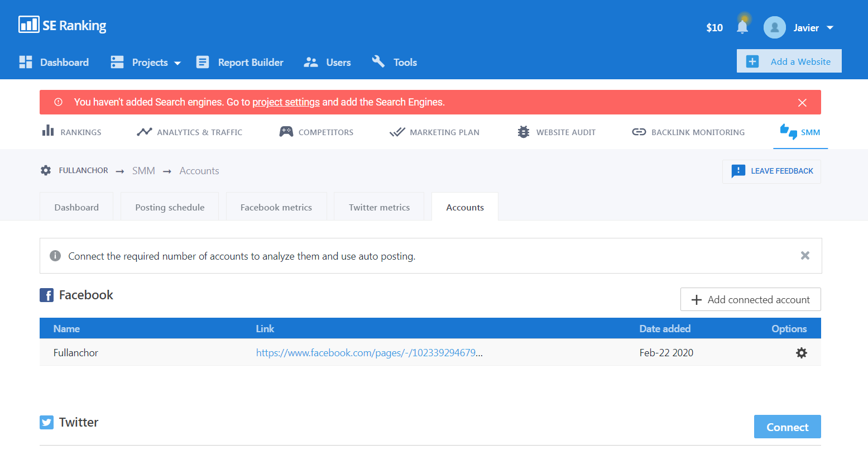Click the Report Builder document icon
Screen dimensions: 868x464
point(203,62)
